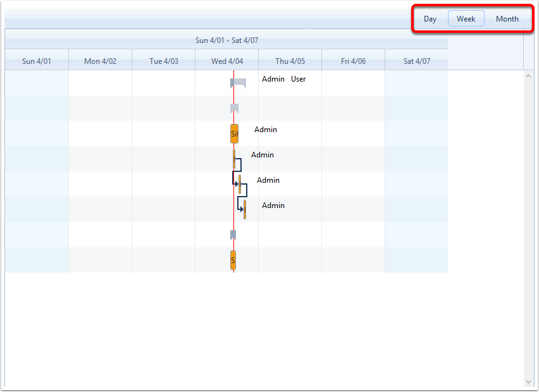
Task: Select the Wed 4/04 day header
Action: click(227, 61)
